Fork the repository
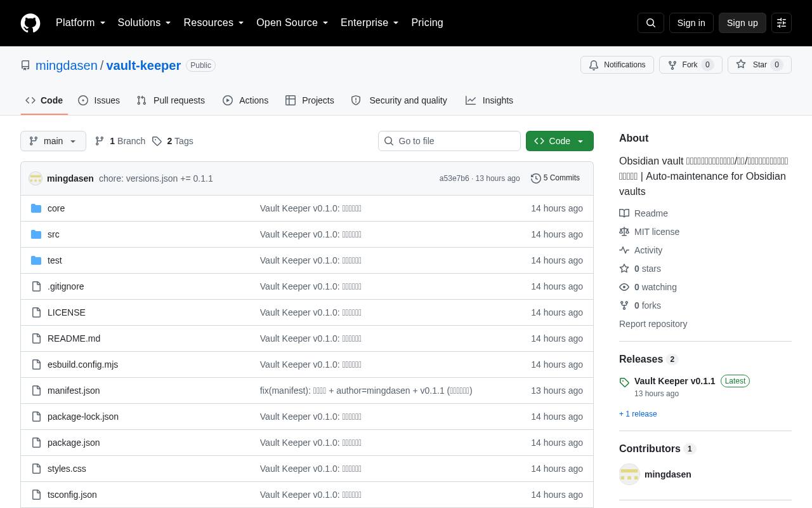Image resolution: width=812 pixels, height=508 pixels. pos(691,65)
